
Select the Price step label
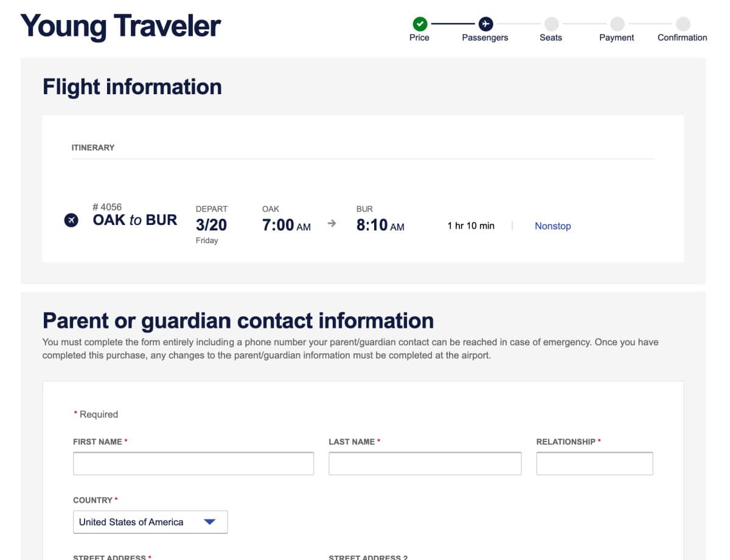click(419, 37)
